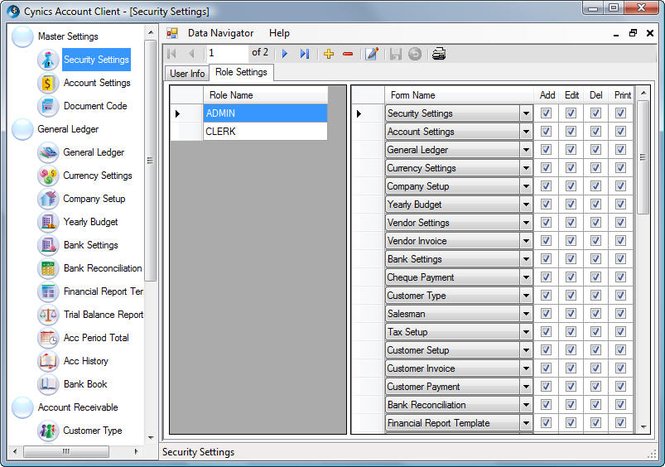Uncheck Edit for Yearly Budget row
This screenshot has width=665, height=467.
[x=571, y=204]
